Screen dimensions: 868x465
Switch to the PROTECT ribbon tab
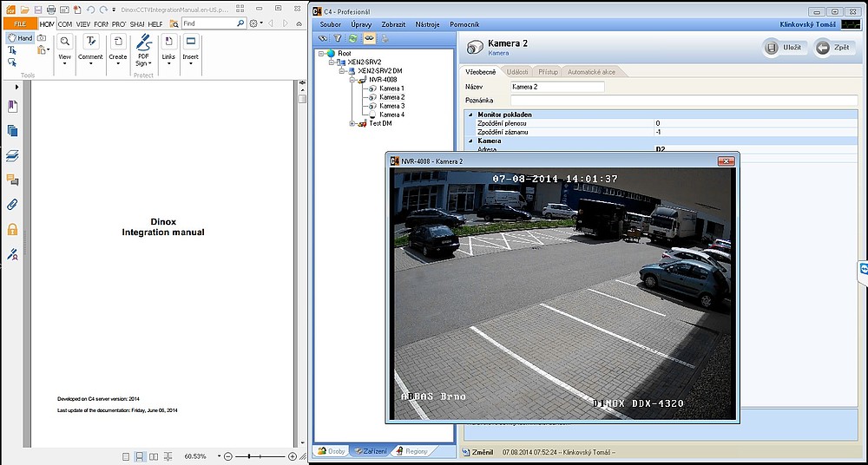click(119, 23)
